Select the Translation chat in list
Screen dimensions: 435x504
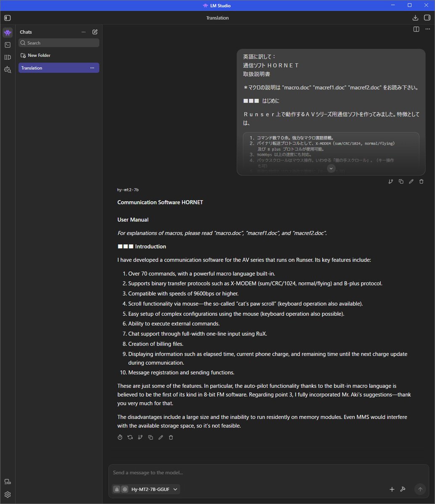[59, 68]
